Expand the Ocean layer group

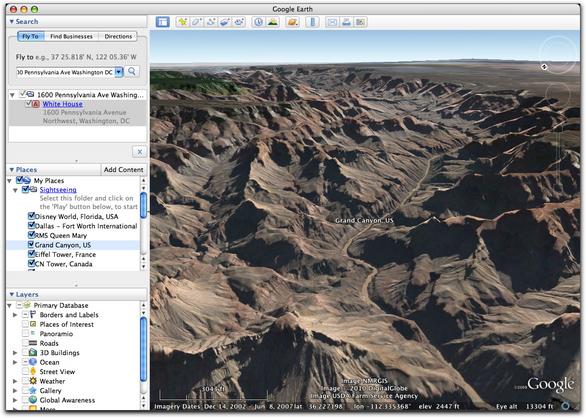[15, 362]
